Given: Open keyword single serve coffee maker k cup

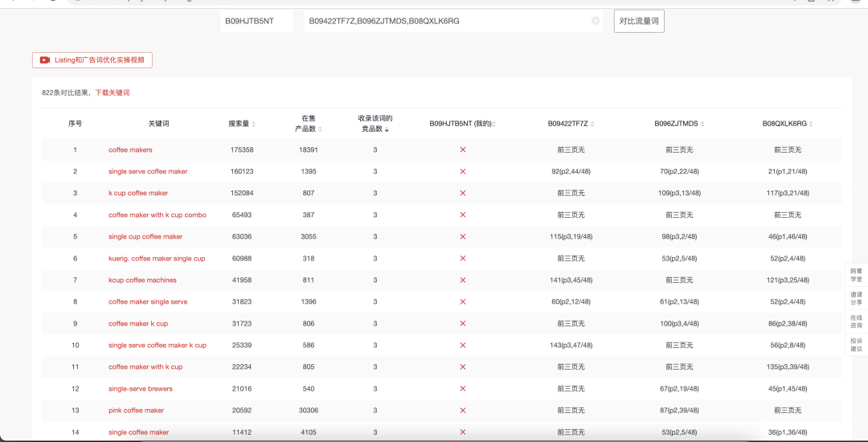Looking at the screenshot, I should tap(158, 346).
